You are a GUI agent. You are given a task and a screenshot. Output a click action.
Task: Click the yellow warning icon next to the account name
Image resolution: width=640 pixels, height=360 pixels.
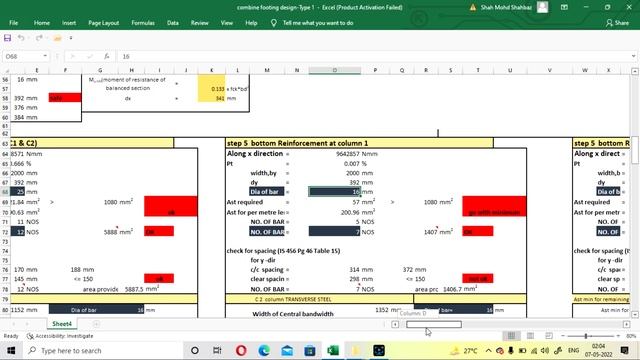tap(473, 7)
